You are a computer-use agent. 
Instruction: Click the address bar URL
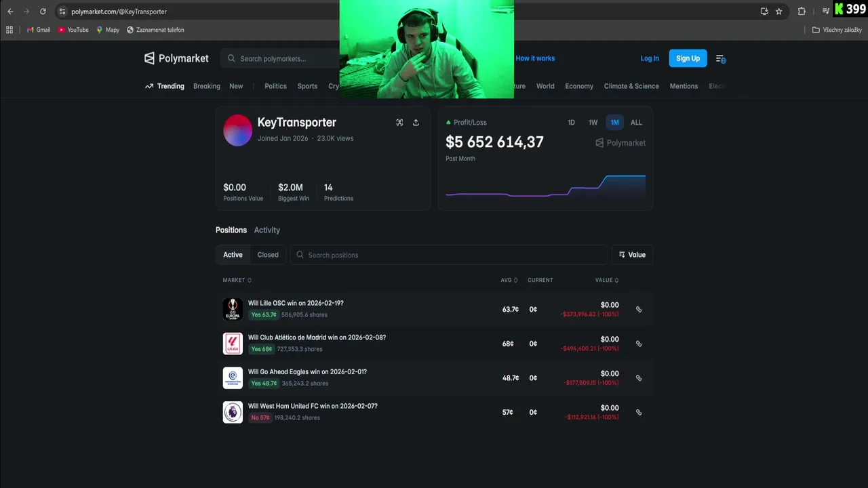tap(119, 12)
